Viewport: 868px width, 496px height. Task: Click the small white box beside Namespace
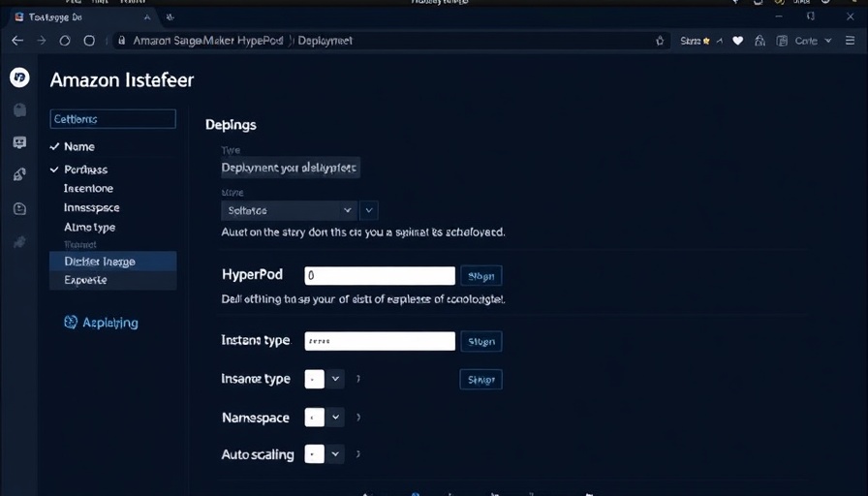coord(315,417)
